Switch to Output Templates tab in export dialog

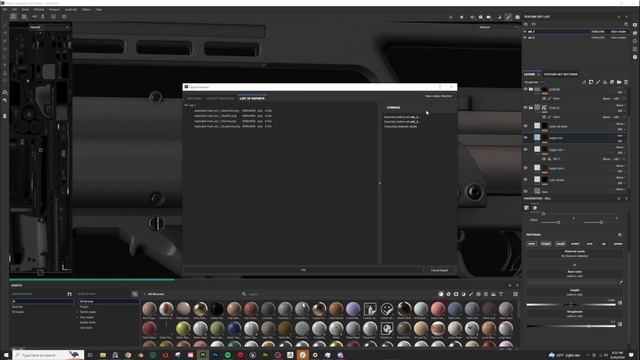click(220, 98)
